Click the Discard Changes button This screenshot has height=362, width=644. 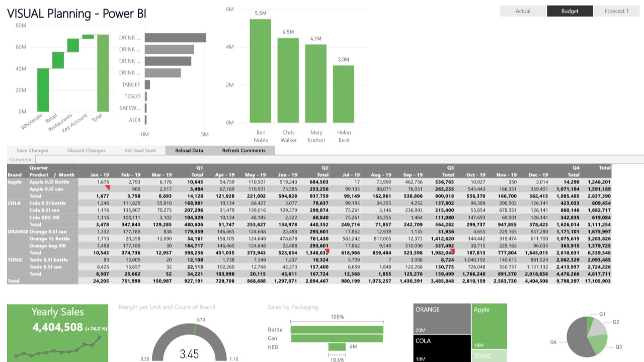[87, 150]
